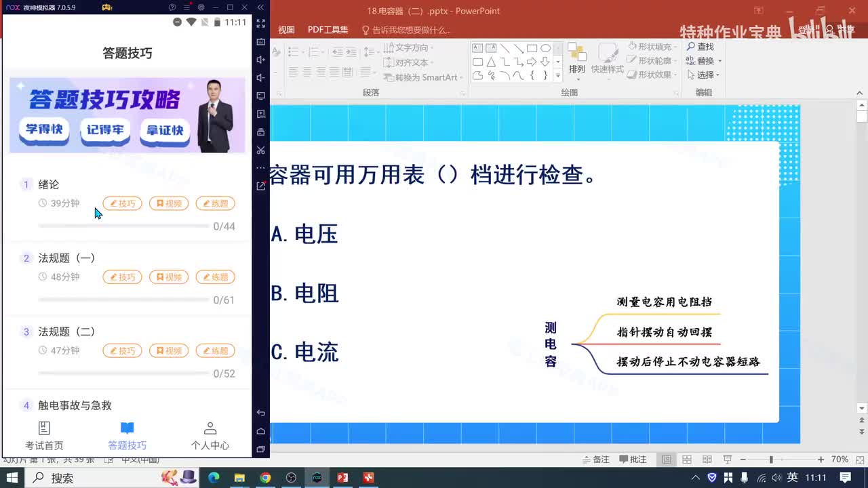Click 视频 button for 法规题（二）
The height and width of the screenshot is (488, 868).
point(169,350)
